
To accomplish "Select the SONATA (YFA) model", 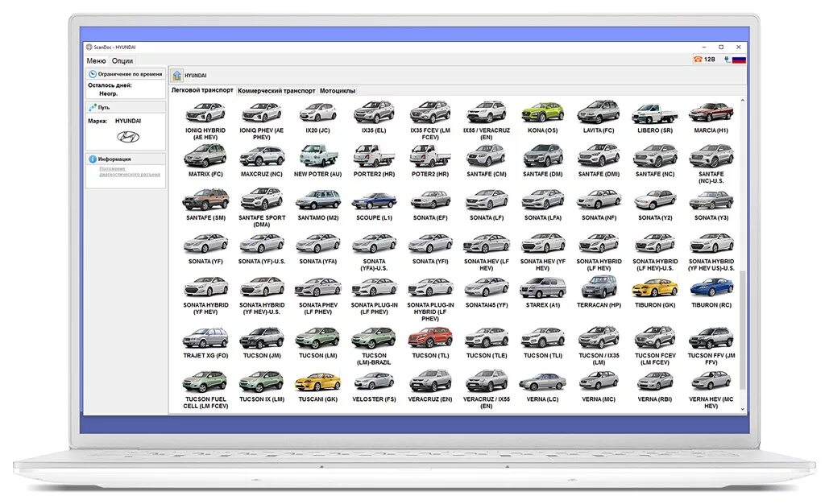I will click(x=317, y=248).
